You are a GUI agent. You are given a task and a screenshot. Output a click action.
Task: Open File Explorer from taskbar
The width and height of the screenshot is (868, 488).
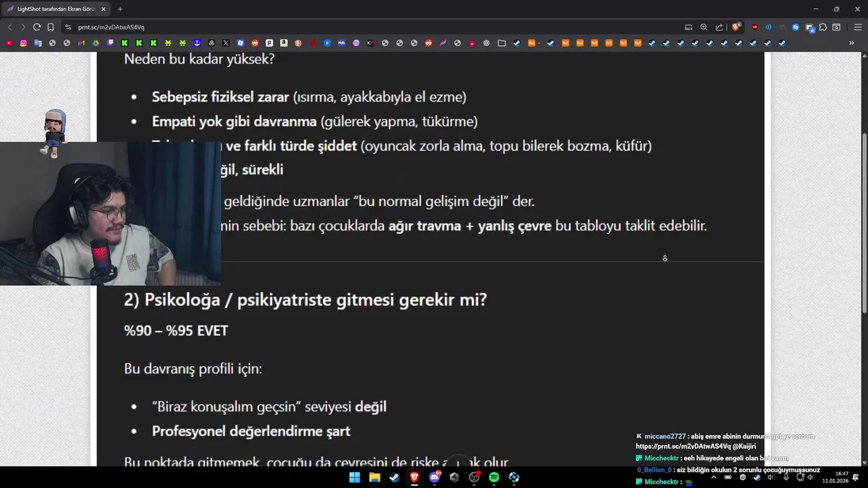(x=374, y=477)
